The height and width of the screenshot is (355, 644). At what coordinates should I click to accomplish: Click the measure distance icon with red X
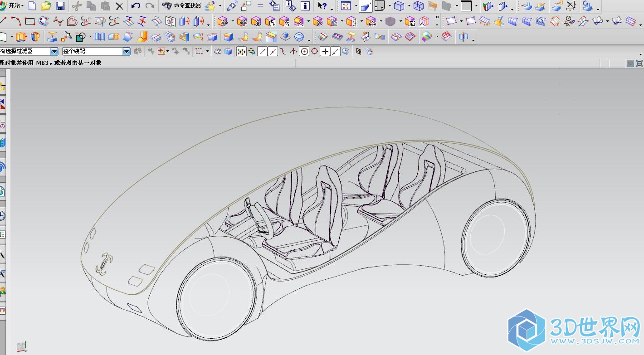click(571, 6)
